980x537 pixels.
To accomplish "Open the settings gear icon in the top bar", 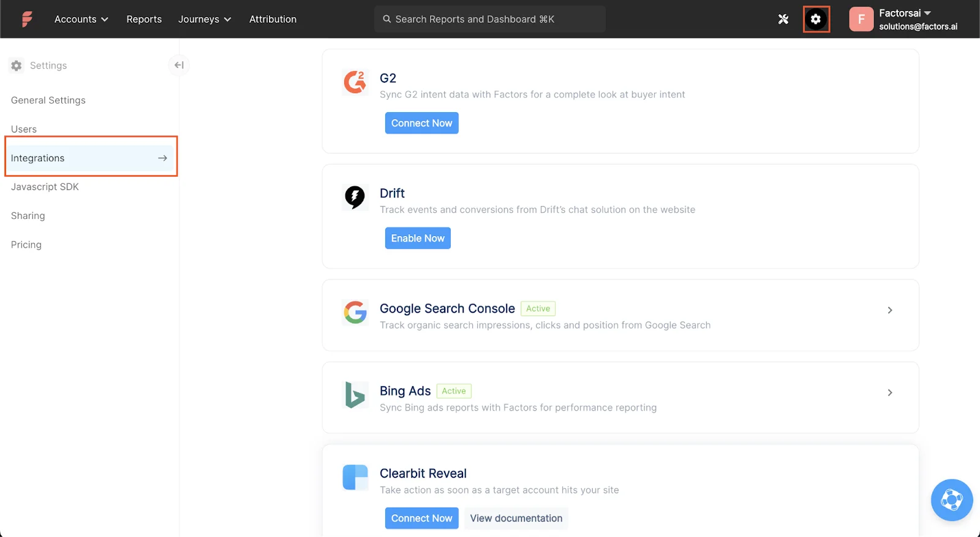I will (x=816, y=19).
